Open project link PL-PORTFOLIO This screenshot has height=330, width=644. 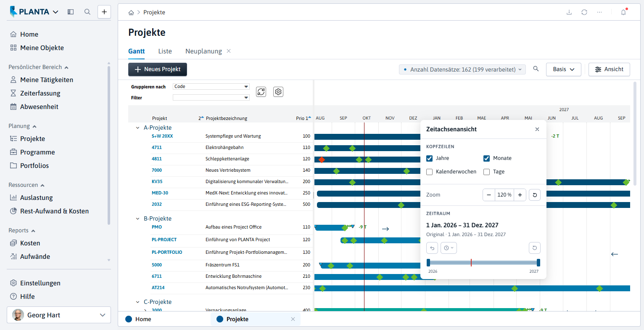coord(167,252)
